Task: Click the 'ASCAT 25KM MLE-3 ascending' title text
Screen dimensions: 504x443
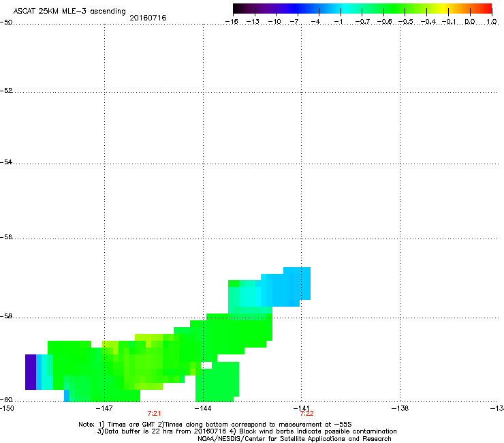Action: point(69,12)
